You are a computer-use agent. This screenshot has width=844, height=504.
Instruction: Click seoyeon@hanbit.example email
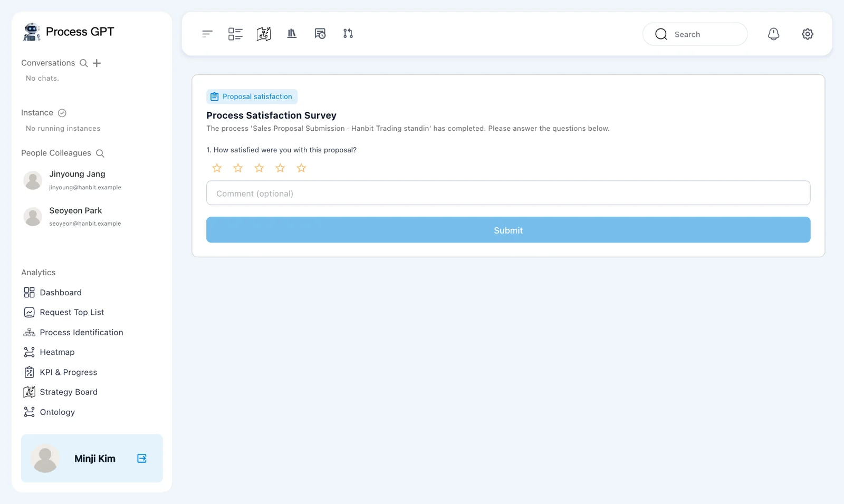coord(85,224)
